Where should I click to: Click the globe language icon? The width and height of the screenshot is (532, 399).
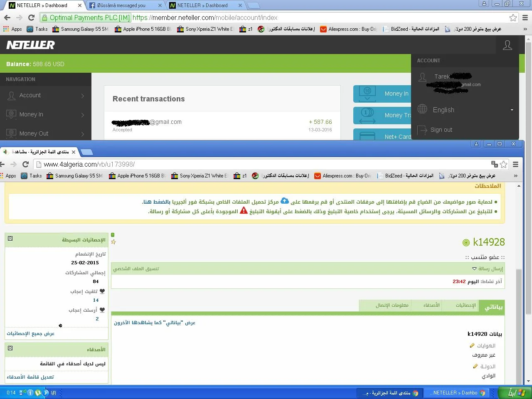[422, 109]
